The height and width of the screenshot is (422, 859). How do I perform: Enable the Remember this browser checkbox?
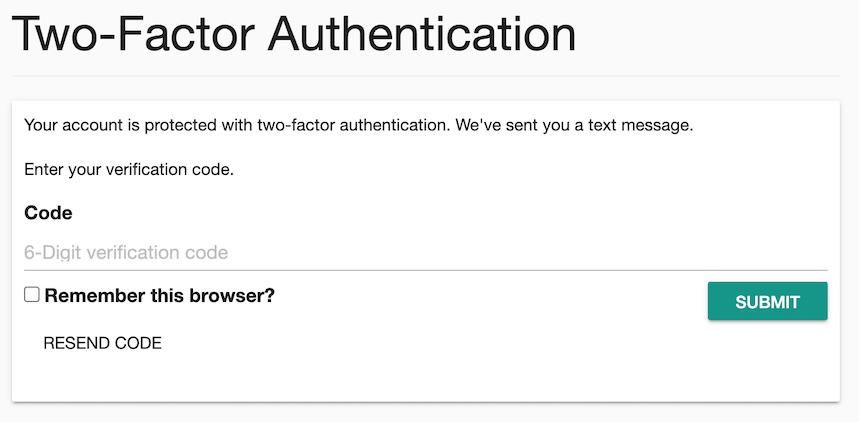(32, 295)
